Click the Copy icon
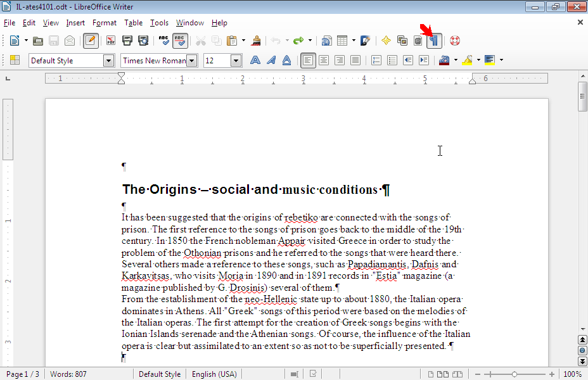The width and height of the screenshot is (588, 380). 216,41
